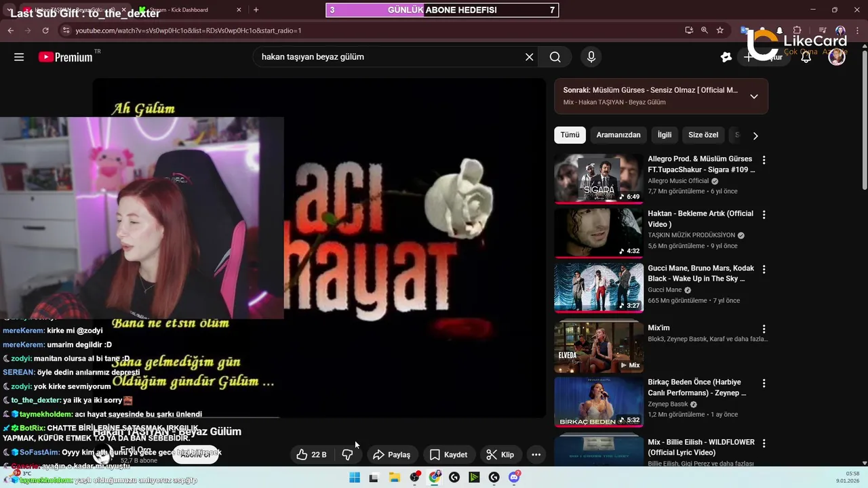Open options for Gucci Mane Wake Up video

764,269
